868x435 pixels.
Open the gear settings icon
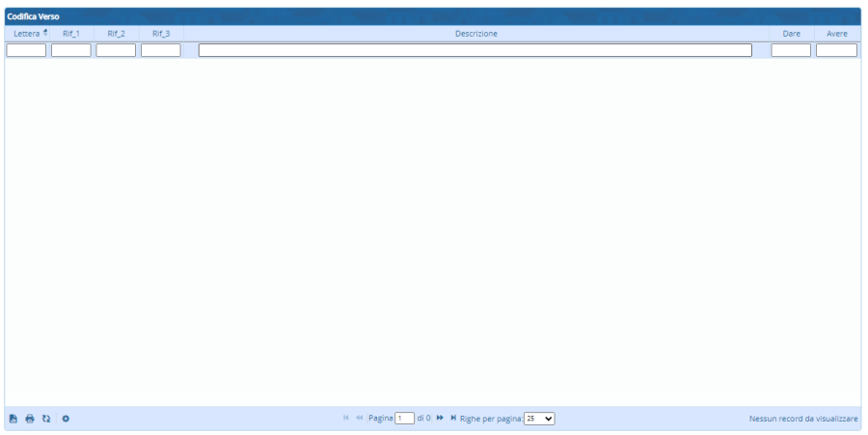click(66, 419)
